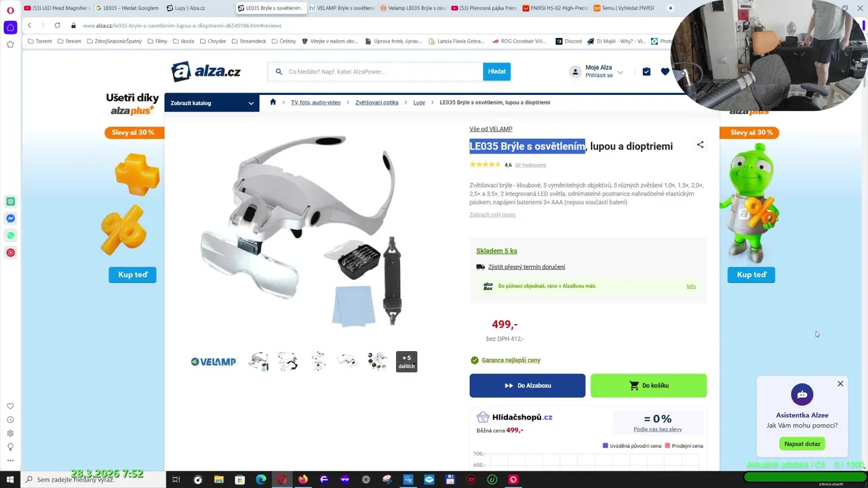Close the Asistentka Alzee popup
Screen dimensions: 868x488
(x=840, y=384)
